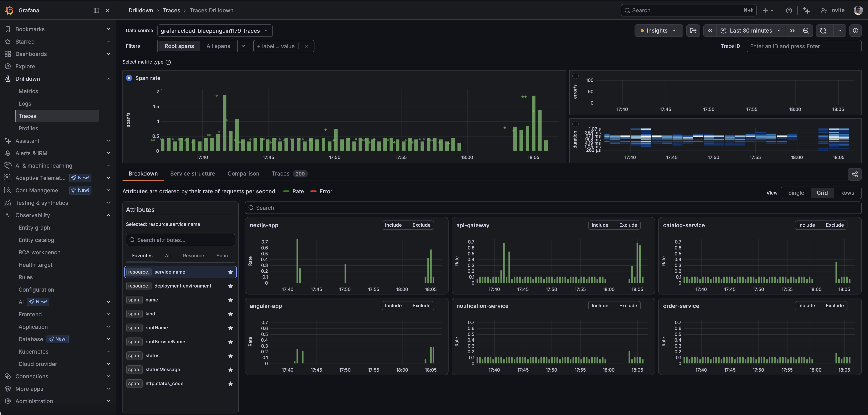Screen dimensions: 868x415
Task: Switch view to Grid
Action: [x=822, y=193]
